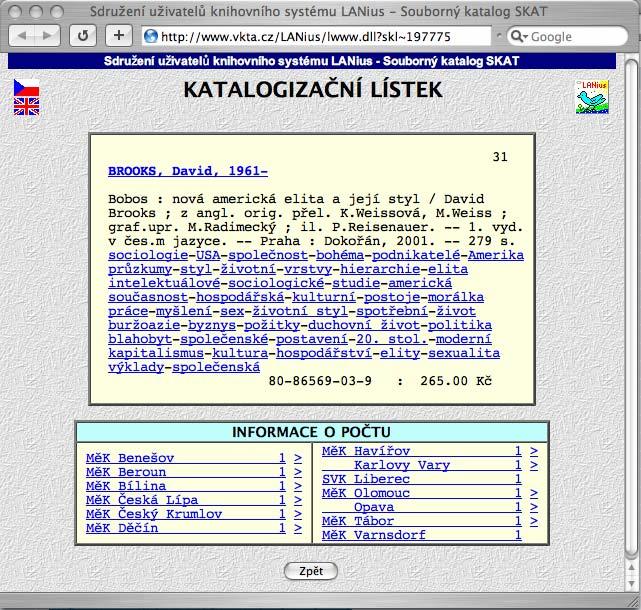Reload the page with the refresh icon

point(83,36)
